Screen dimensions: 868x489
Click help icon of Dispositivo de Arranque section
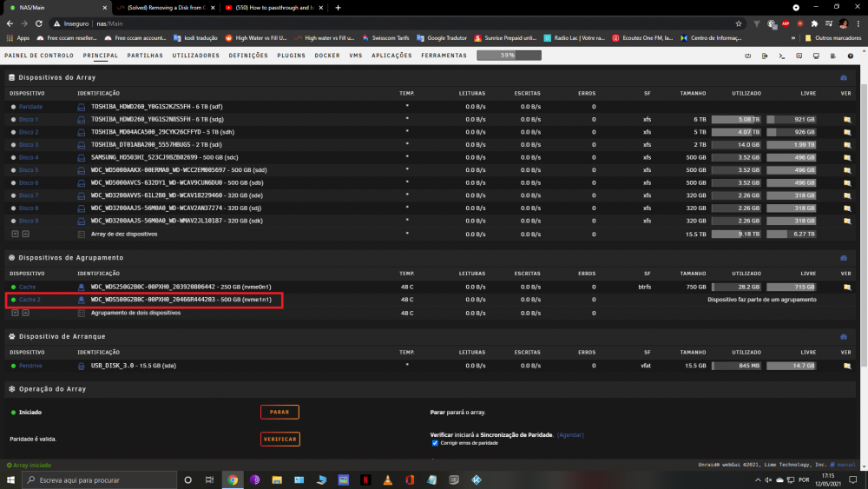click(x=844, y=337)
